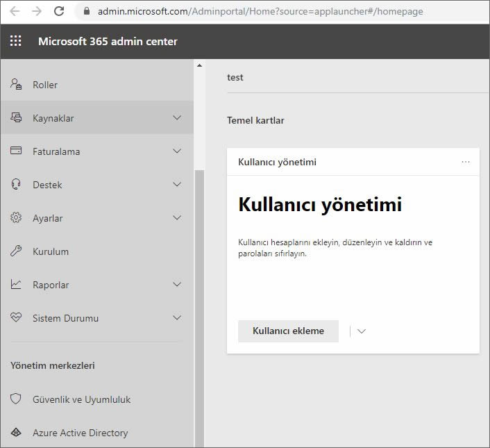490x448 pixels.
Task: Open Azure Active Directory admin center
Action: pyautogui.click(x=97, y=433)
